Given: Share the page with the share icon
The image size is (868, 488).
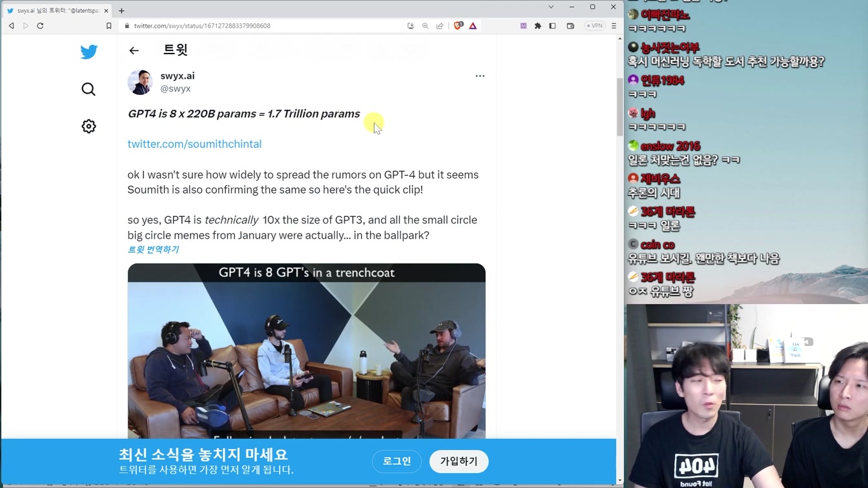Looking at the screenshot, I should pos(440,26).
